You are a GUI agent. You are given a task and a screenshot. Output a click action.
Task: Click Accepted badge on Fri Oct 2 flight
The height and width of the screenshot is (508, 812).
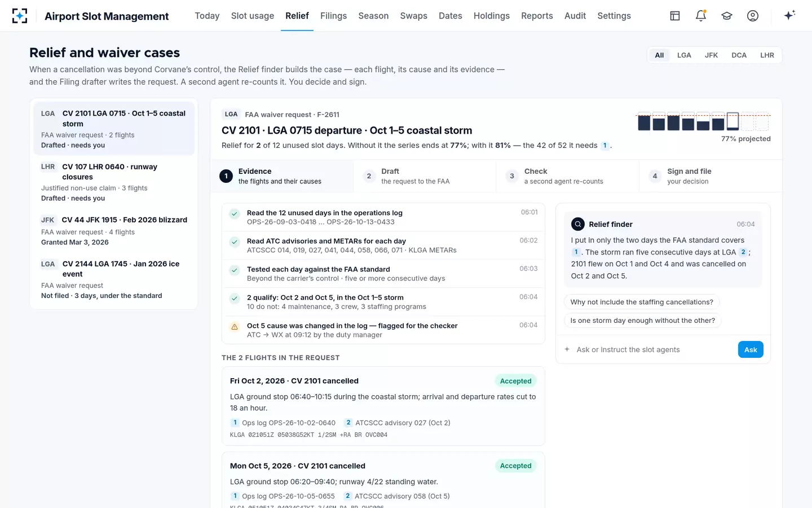coord(515,381)
